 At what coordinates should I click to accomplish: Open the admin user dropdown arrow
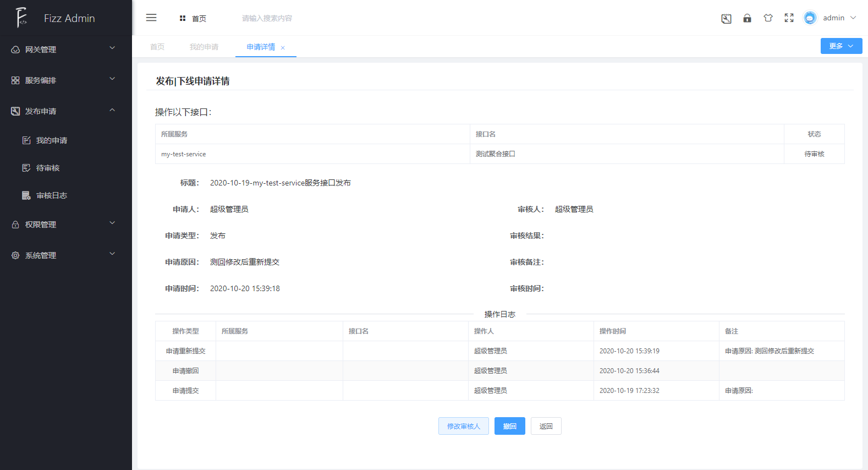[x=853, y=18]
